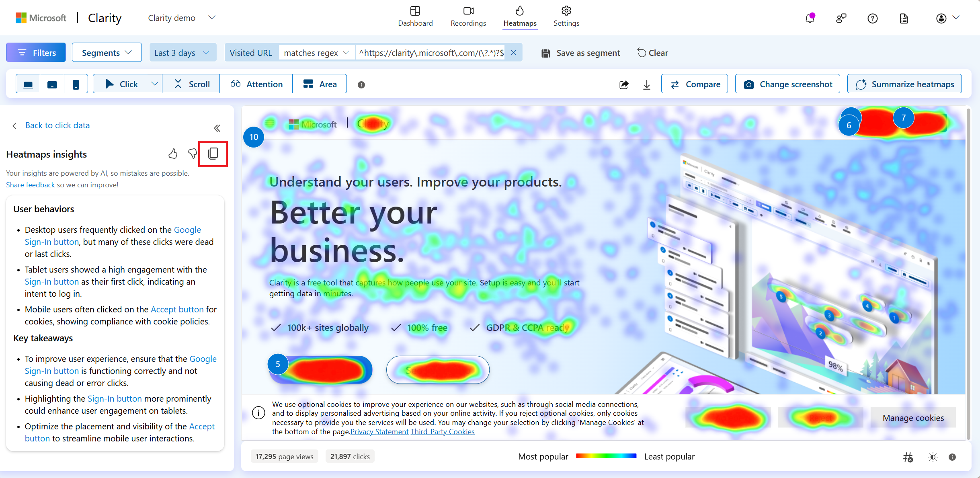Toggle the mobile screen size view
Screen dimensions: 980x478
(x=75, y=84)
